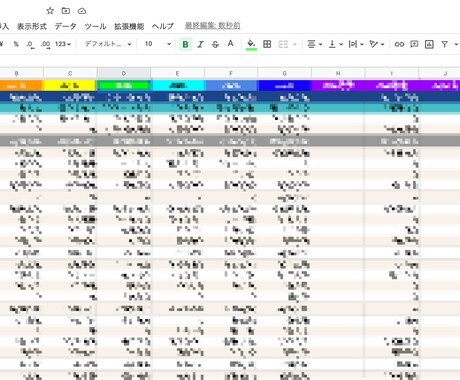The image size is (460, 380).
Task: Select the orange cell in column B
Action: (21, 85)
